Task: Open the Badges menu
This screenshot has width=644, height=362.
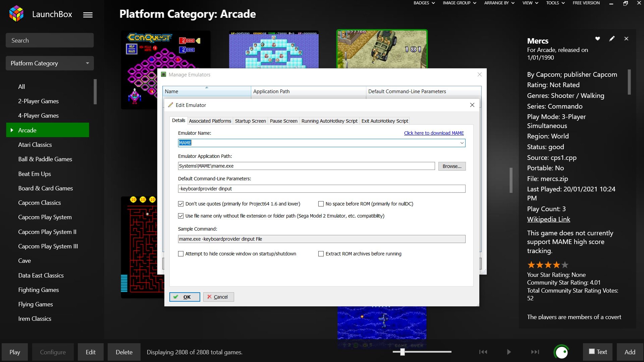Action: pos(424,3)
